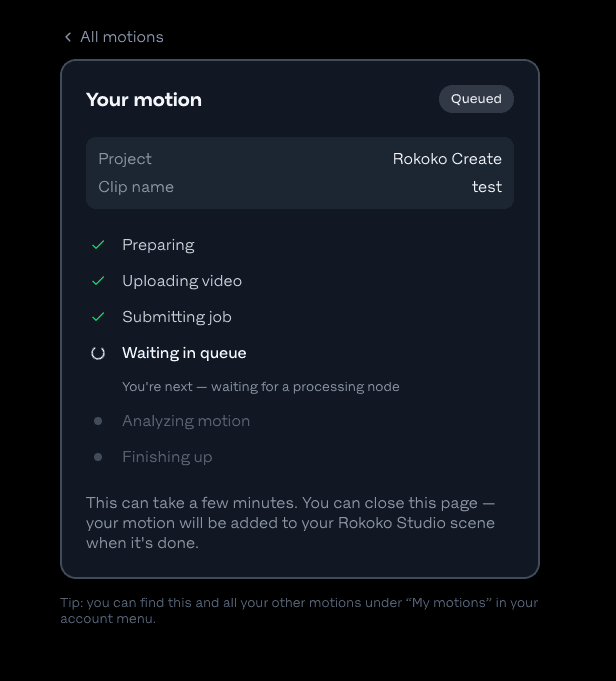This screenshot has width=616, height=681.
Task: Select the Submitting job step
Action: click(x=177, y=317)
